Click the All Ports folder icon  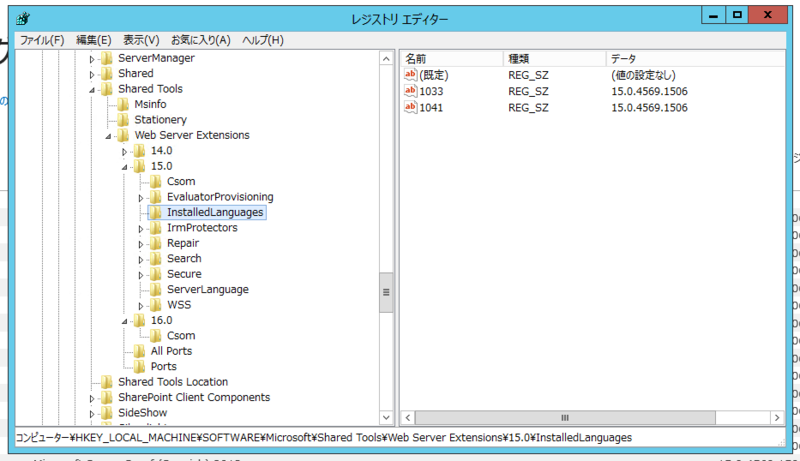tap(139, 351)
